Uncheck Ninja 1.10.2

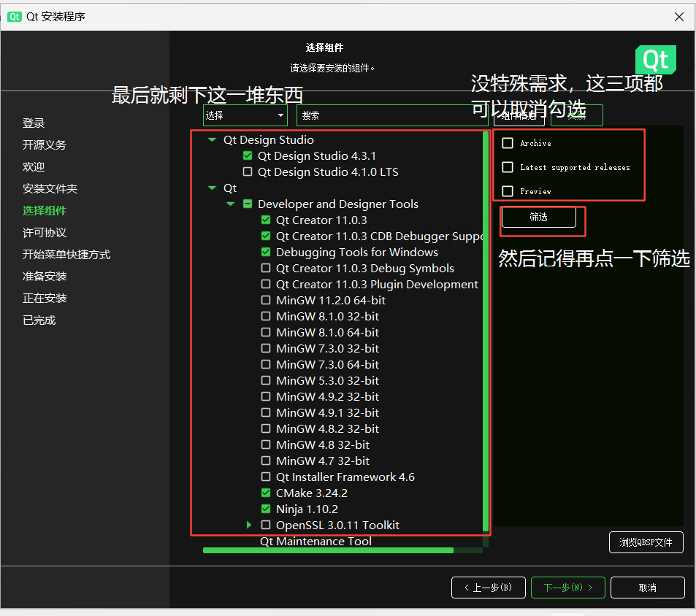click(x=266, y=509)
